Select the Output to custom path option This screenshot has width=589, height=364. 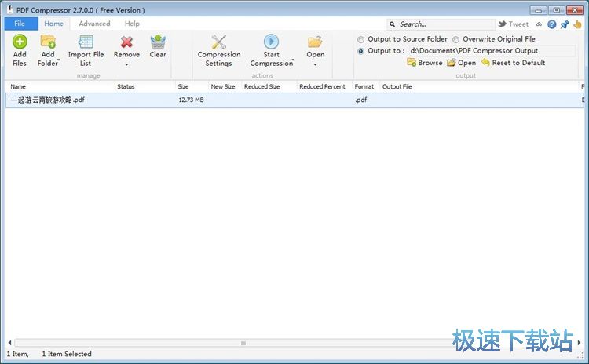[x=361, y=51]
